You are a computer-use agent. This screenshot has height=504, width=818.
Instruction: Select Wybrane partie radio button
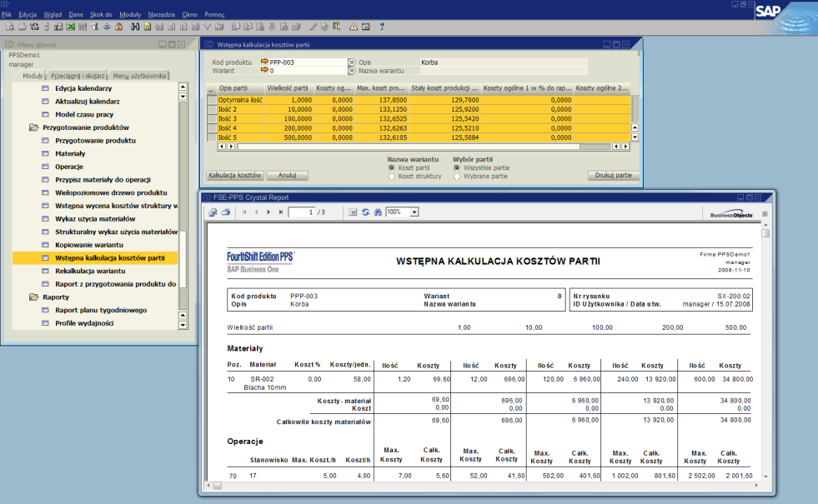tap(457, 177)
